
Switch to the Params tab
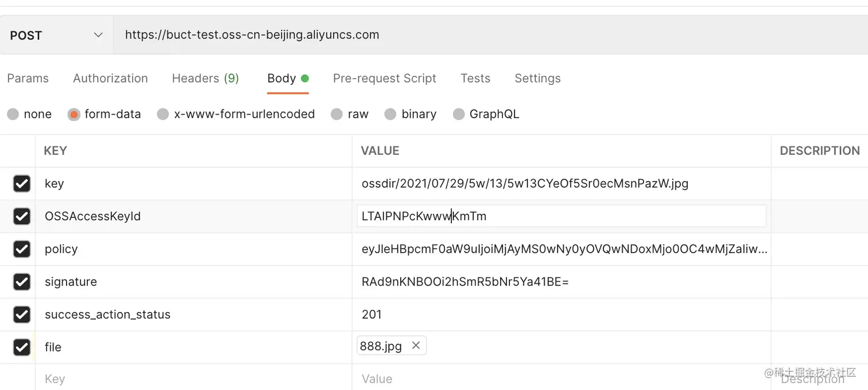click(28, 79)
